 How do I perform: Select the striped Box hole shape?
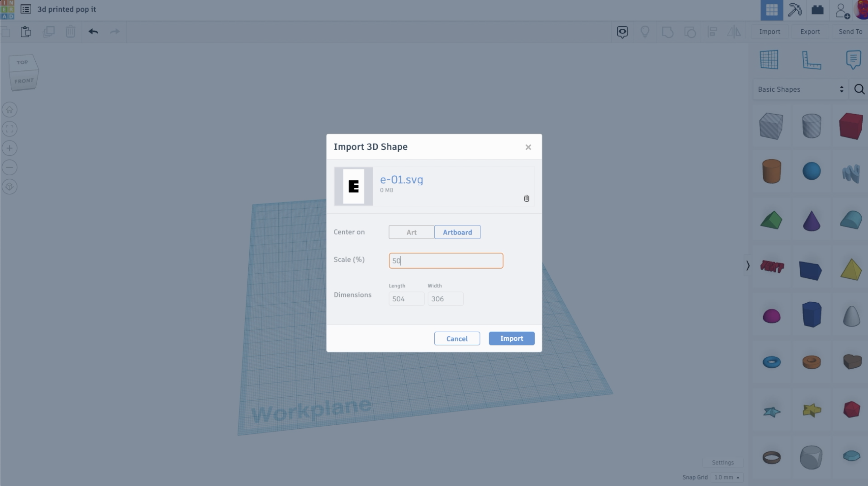tap(771, 126)
